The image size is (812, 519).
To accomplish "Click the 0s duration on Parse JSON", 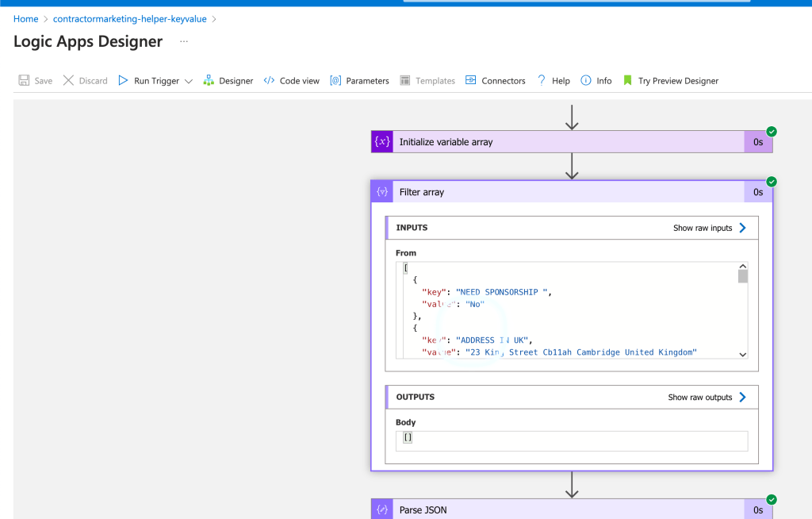I will (758, 509).
